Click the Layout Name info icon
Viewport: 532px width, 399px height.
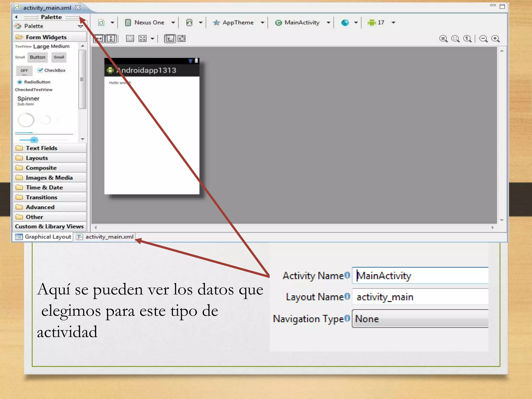347,296
